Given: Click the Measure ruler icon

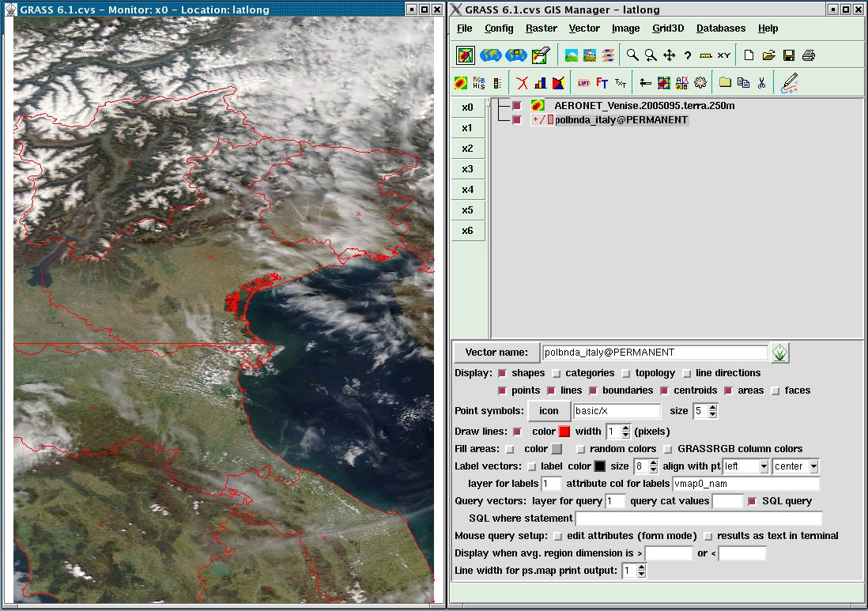Looking at the screenshot, I should [706, 55].
